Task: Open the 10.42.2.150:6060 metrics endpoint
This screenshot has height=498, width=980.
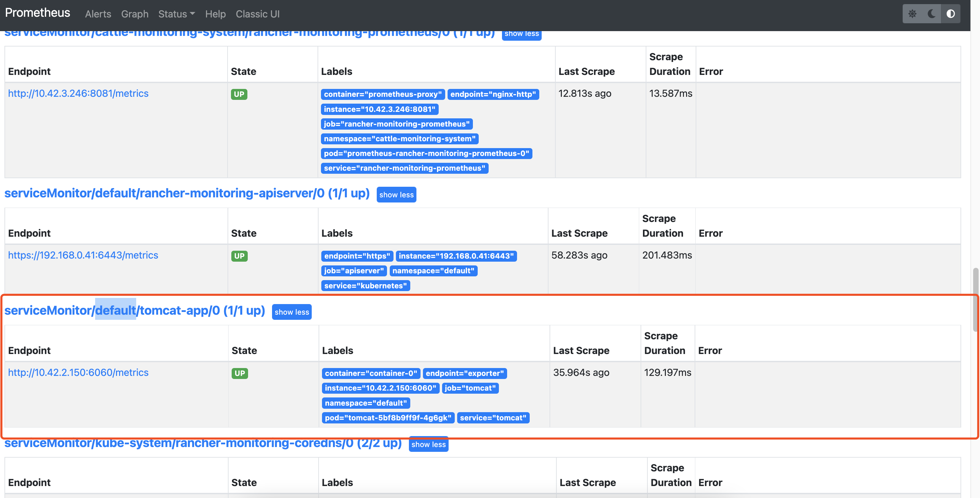Action: pyautogui.click(x=78, y=372)
